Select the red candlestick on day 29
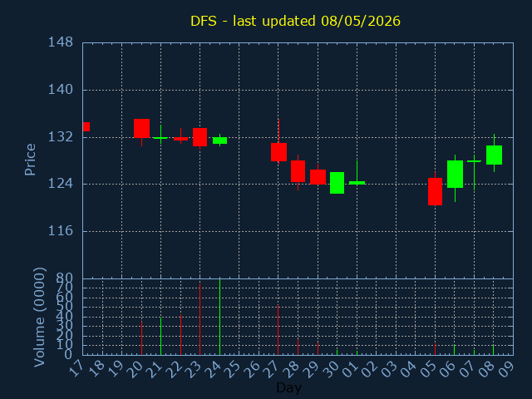The image size is (532, 399). click(x=318, y=177)
